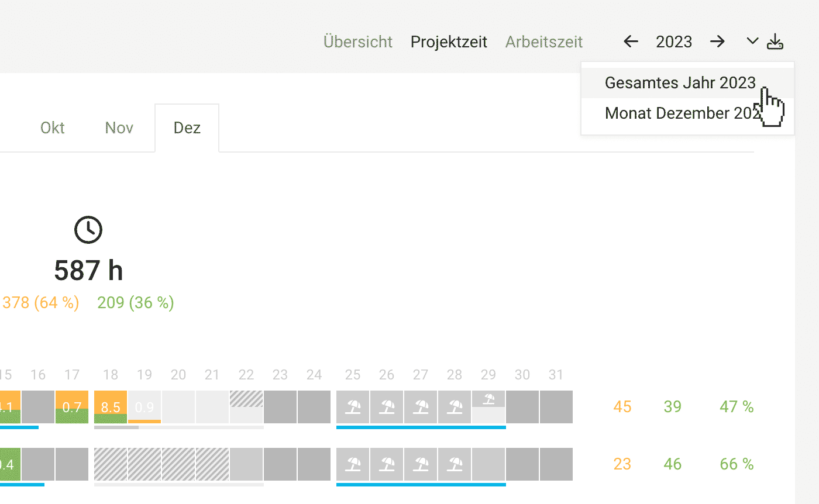This screenshot has height=504, width=819.
Task: Click the orange total 23
Action: point(622,464)
